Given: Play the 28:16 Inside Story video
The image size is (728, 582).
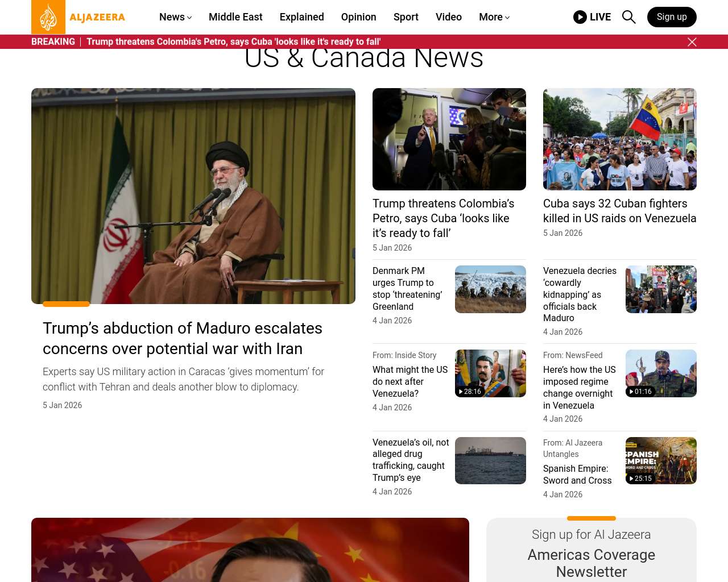Looking at the screenshot, I should pos(490,373).
